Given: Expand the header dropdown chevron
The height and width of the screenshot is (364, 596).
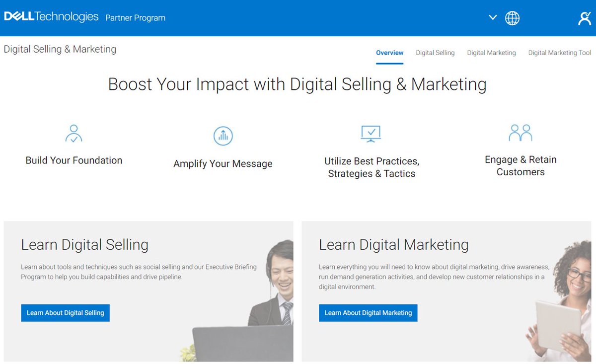Looking at the screenshot, I should [493, 17].
